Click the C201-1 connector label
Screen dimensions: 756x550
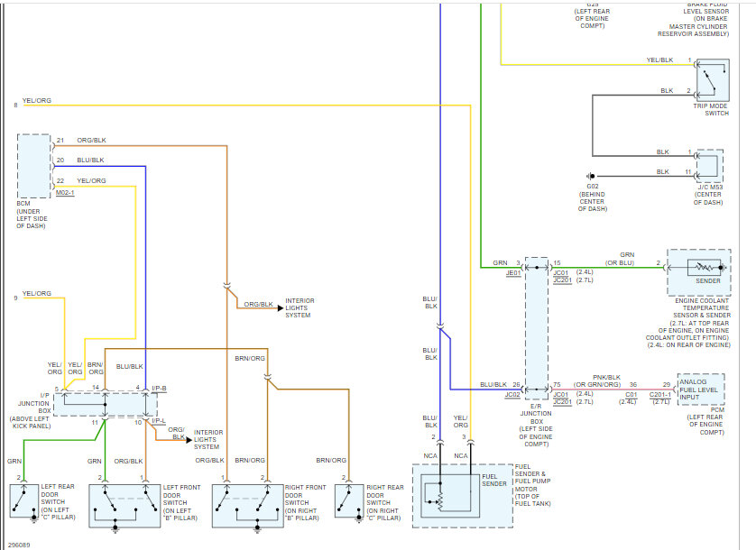660,394
